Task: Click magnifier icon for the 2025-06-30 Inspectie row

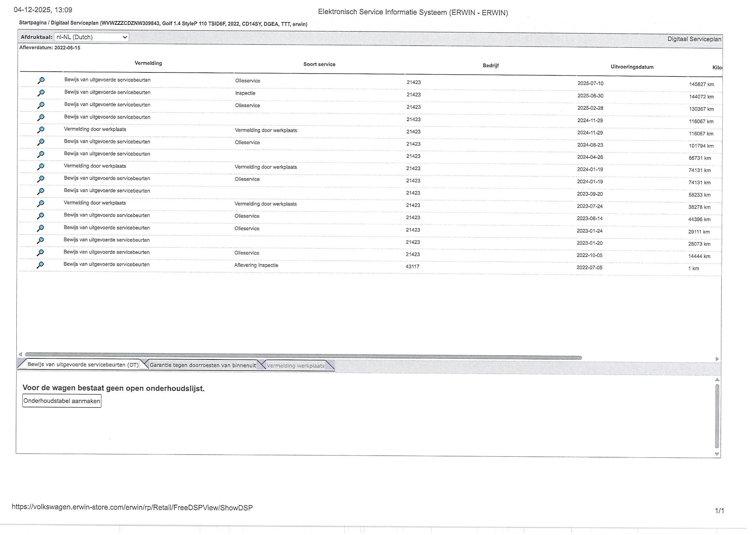Action: (41, 93)
